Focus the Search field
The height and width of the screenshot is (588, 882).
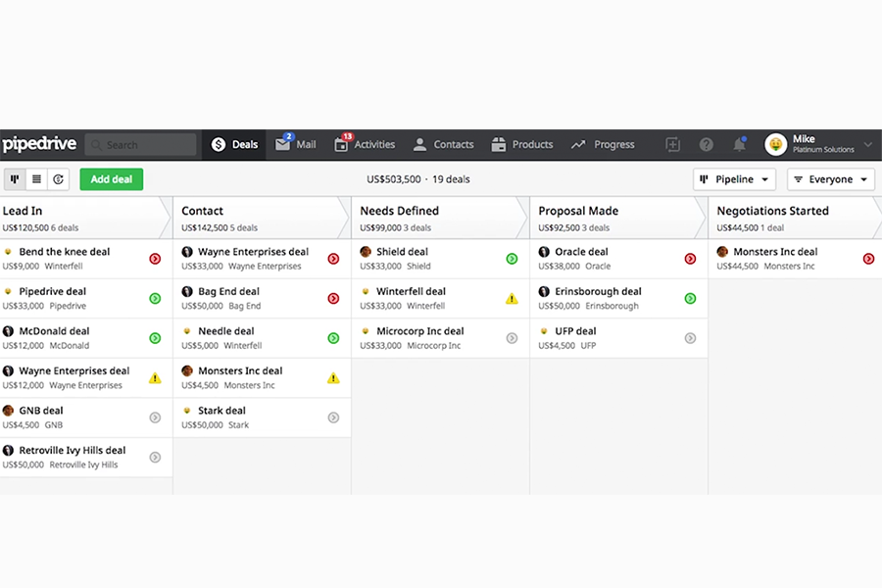(140, 145)
